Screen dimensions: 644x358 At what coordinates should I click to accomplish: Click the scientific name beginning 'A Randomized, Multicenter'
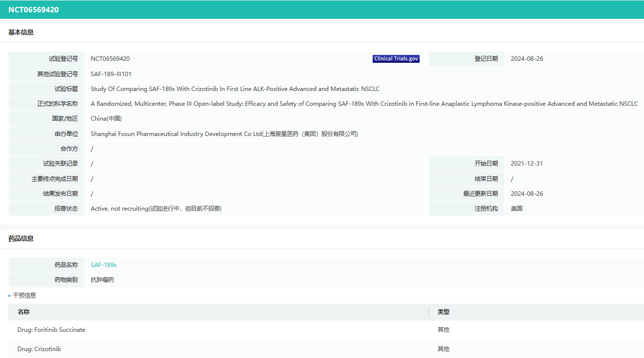[364, 104]
